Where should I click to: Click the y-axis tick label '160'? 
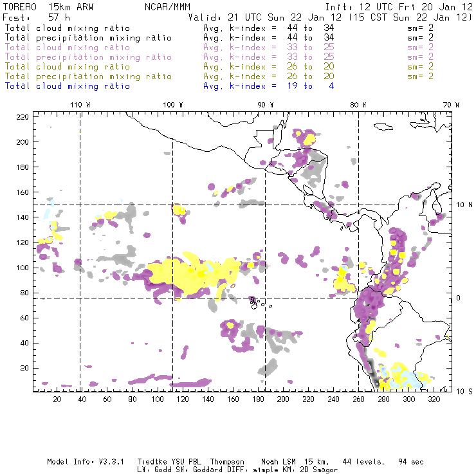[23, 192]
